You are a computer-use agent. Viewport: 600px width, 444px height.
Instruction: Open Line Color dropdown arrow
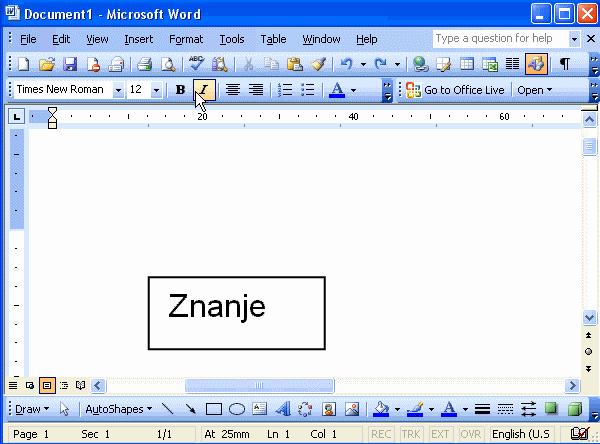pyautogui.click(x=431, y=409)
